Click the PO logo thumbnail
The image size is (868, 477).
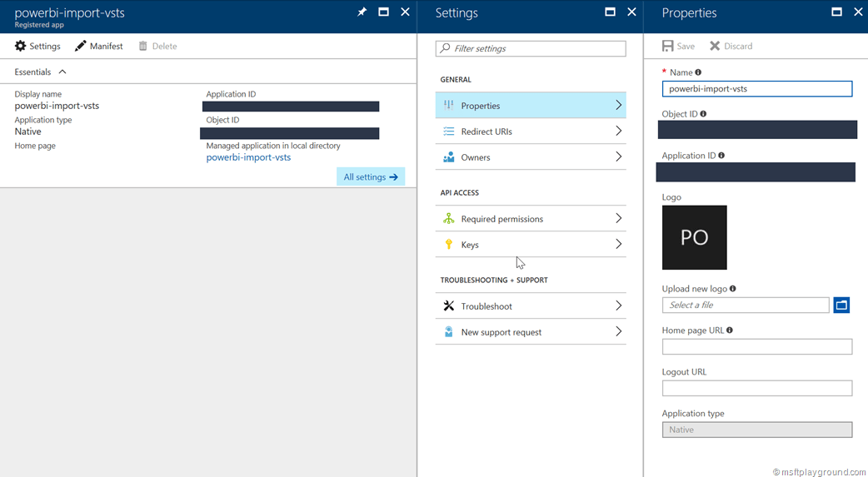click(694, 237)
